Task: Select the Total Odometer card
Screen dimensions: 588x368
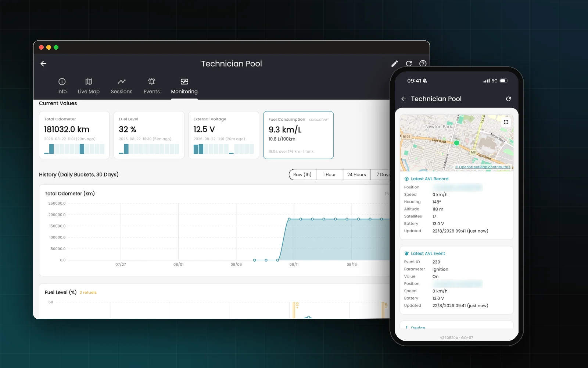Action: coord(74,135)
